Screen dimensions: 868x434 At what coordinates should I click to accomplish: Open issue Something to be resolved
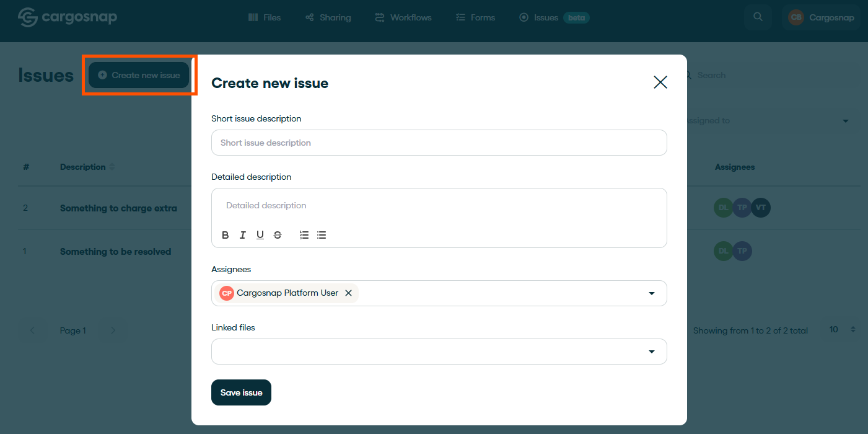pyautogui.click(x=115, y=252)
